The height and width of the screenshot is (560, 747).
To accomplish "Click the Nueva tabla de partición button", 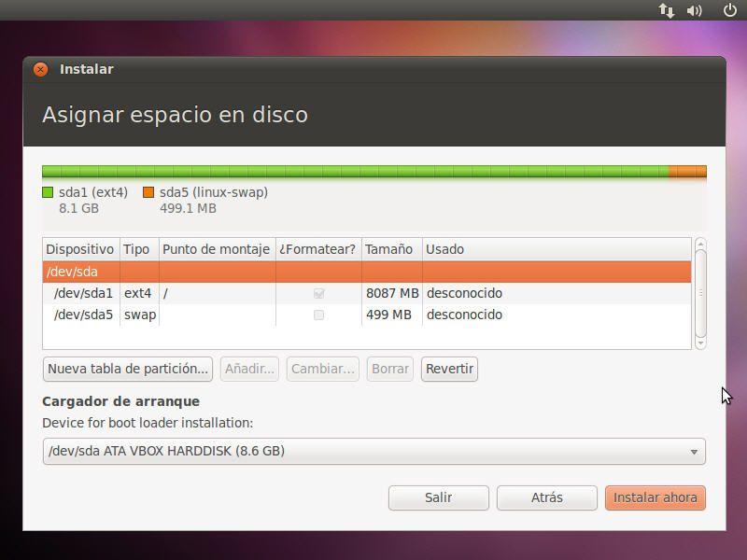I will (128, 369).
